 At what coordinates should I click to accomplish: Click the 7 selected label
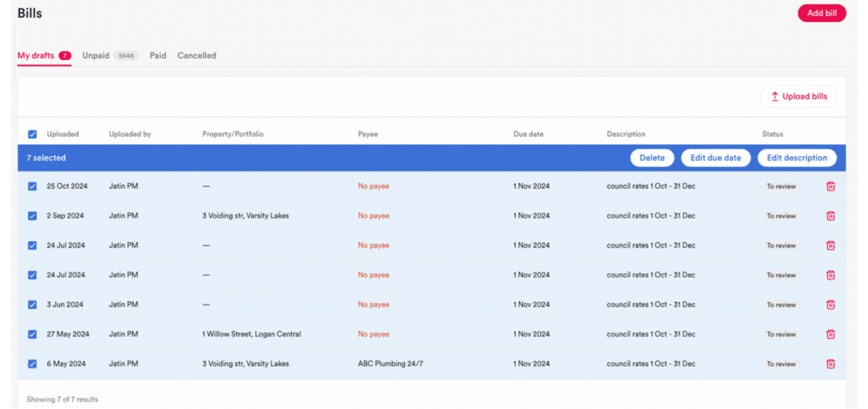pyautogui.click(x=46, y=158)
